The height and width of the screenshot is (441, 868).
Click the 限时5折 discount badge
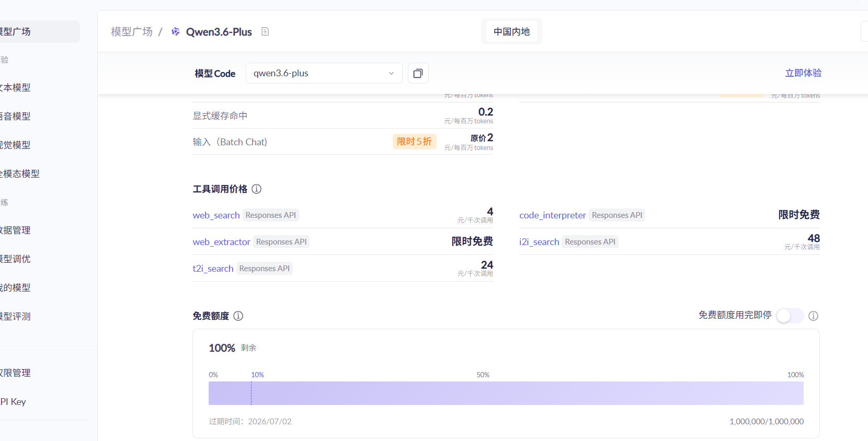point(414,142)
